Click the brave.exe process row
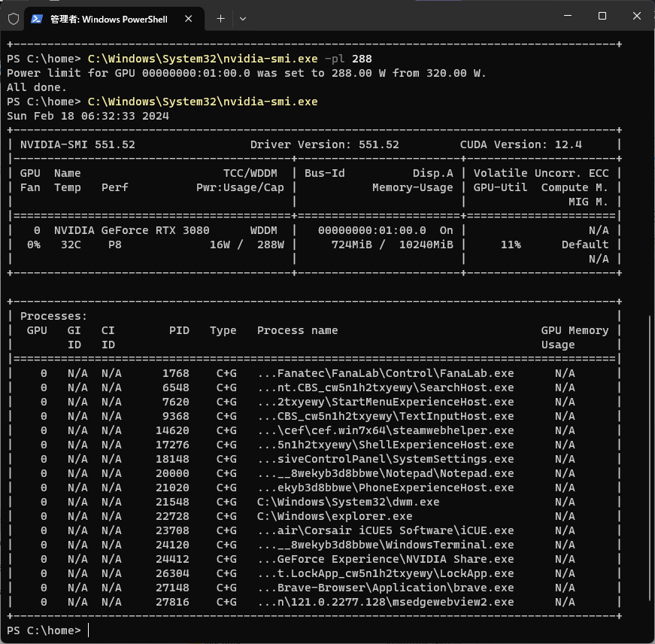 (x=314, y=588)
